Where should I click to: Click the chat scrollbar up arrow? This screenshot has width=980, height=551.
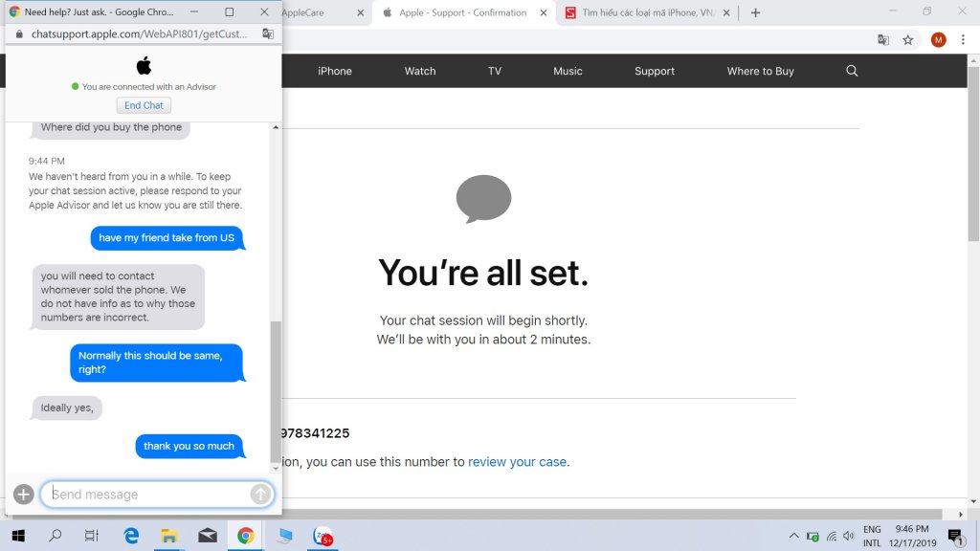click(x=276, y=127)
